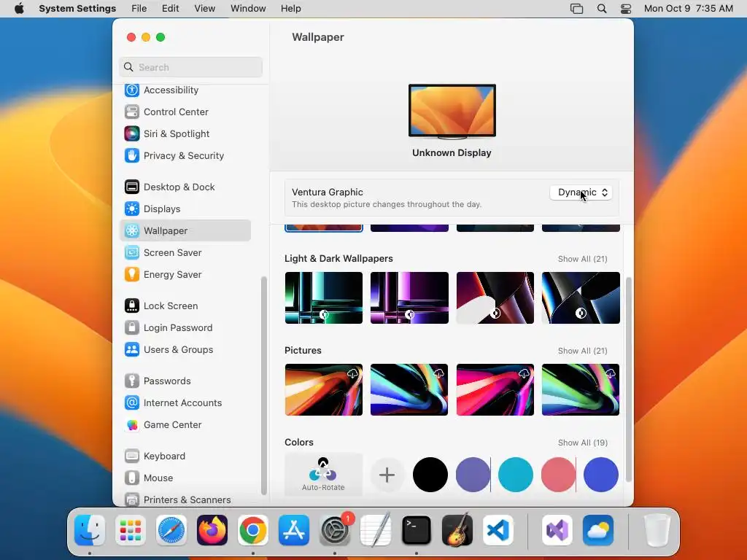Choose the purple color swatch
The width and height of the screenshot is (747, 560).
[x=473, y=475]
